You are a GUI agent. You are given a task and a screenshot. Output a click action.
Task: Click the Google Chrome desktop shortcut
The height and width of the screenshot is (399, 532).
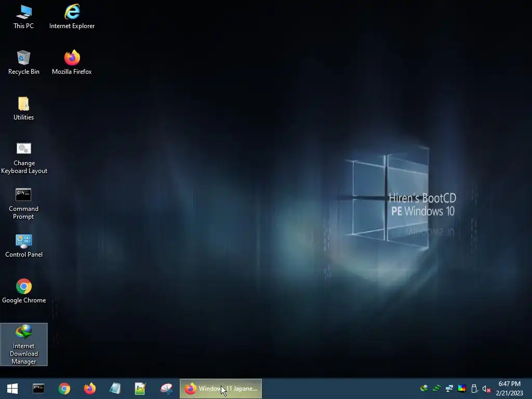click(x=24, y=291)
